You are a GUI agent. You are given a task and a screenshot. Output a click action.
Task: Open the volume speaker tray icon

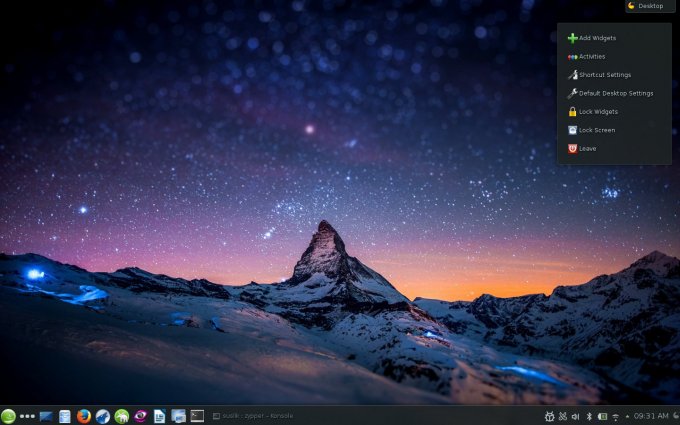click(x=575, y=417)
